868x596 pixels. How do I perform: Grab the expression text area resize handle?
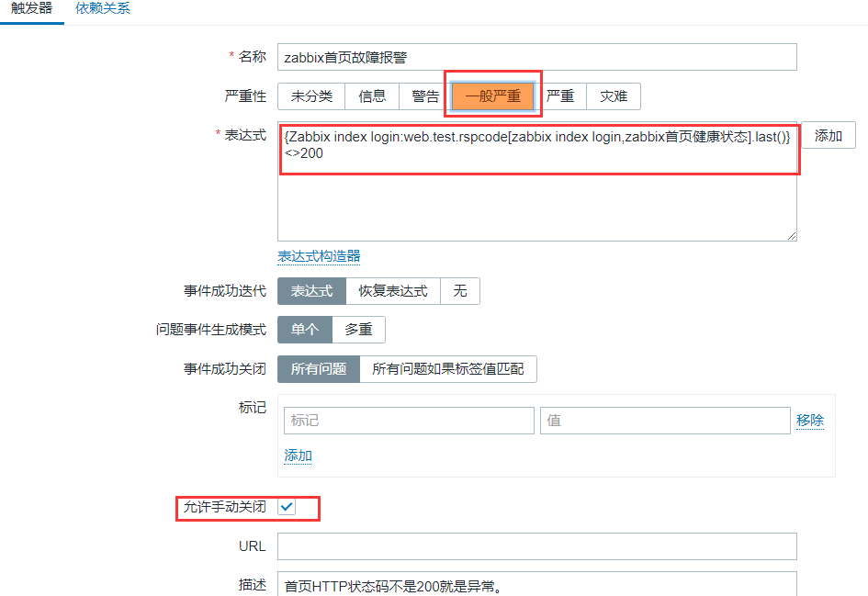click(x=792, y=236)
